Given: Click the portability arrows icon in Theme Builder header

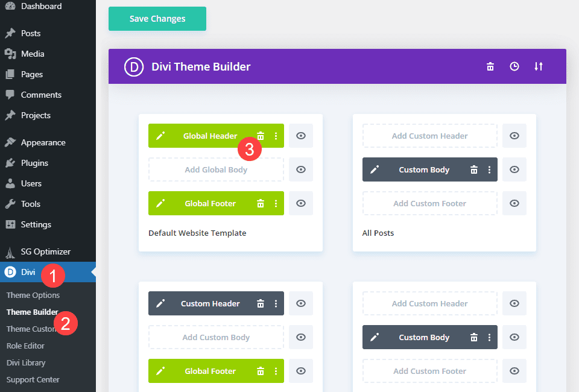Looking at the screenshot, I should pyautogui.click(x=539, y=66).
